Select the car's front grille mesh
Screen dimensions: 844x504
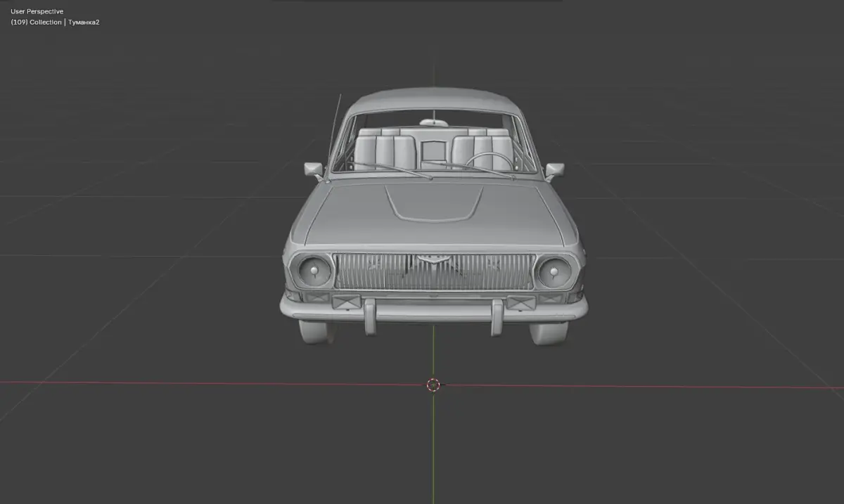[433, 272]
